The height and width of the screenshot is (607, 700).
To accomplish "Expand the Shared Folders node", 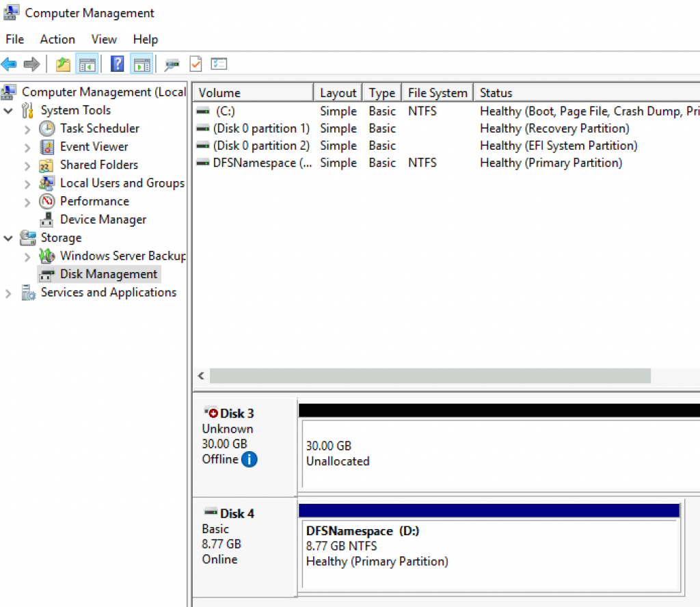I will 27,166.
